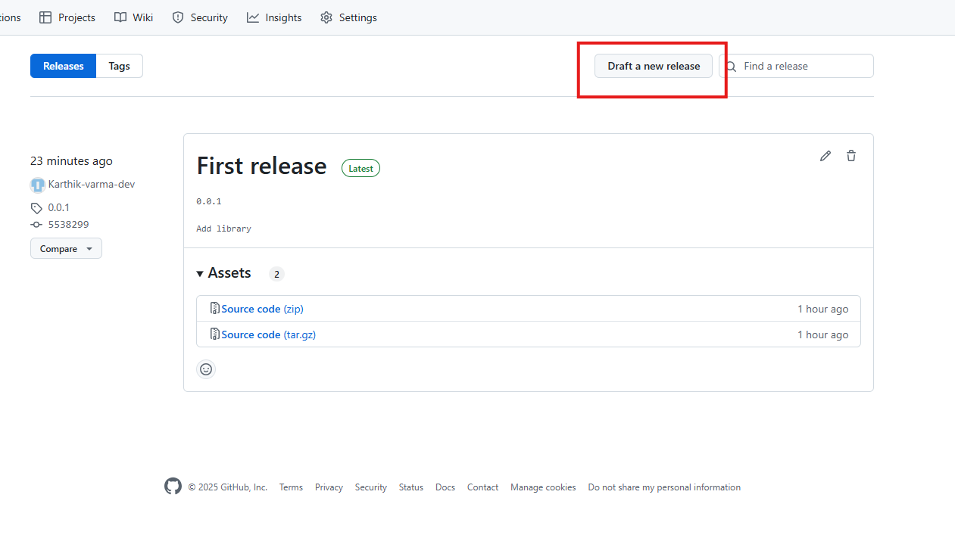Open the Security tab
This screenshot has width=955, height=560.
coord(200,17)
